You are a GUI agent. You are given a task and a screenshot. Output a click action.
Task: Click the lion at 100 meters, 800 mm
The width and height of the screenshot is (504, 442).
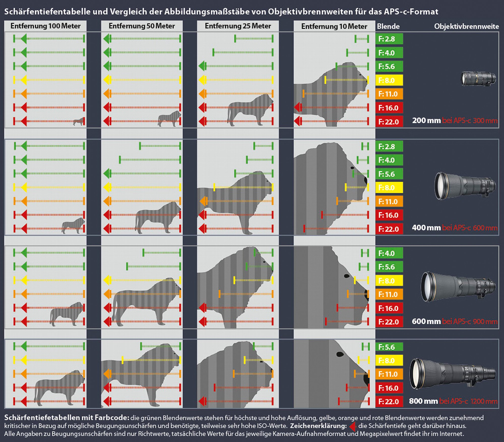(59, 388)
